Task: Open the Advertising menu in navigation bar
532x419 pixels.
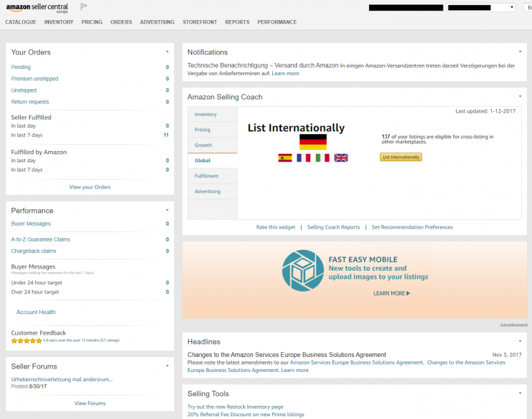Action: (x=157, y=22)
